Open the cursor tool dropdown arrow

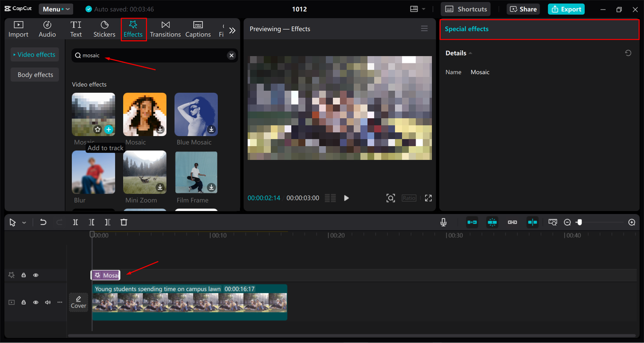24,223
